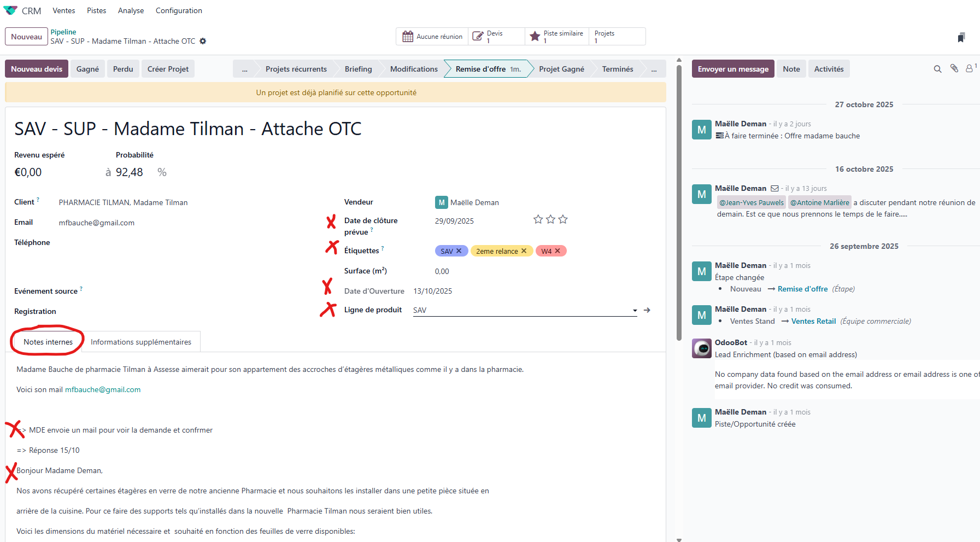The width and height of the screenshot is (980, 542).
Task: Remove the SAV tag
Action: [459, 250]
